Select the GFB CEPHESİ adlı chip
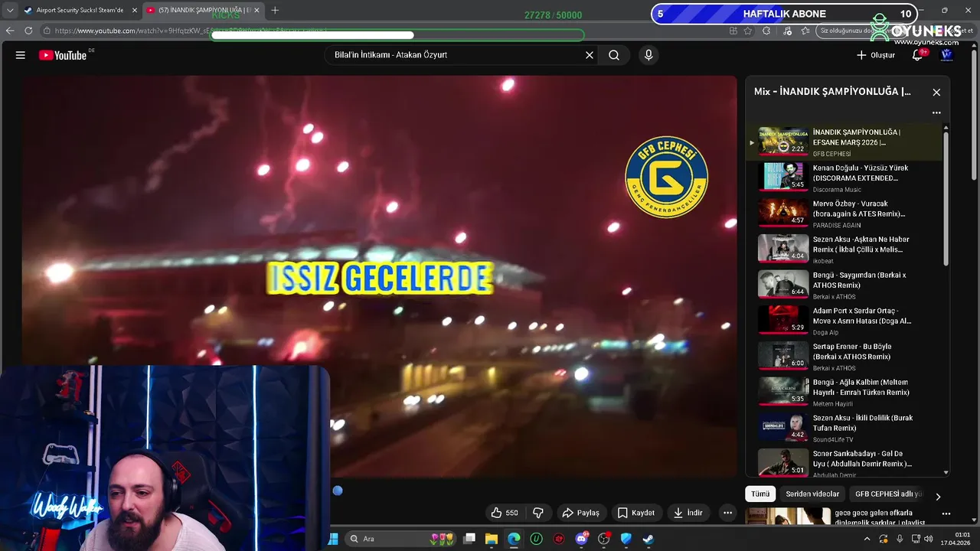980x551 pixels. [x=888, y=494]
